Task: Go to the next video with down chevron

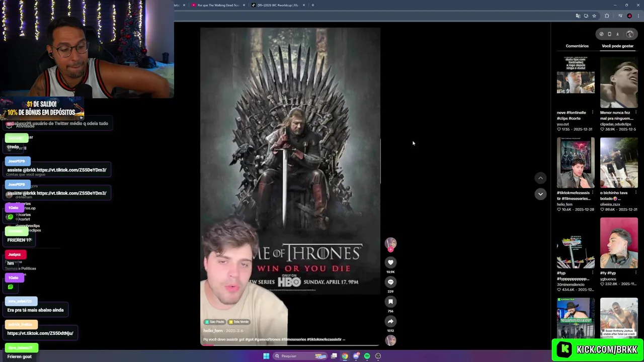Action: (540, 194)
